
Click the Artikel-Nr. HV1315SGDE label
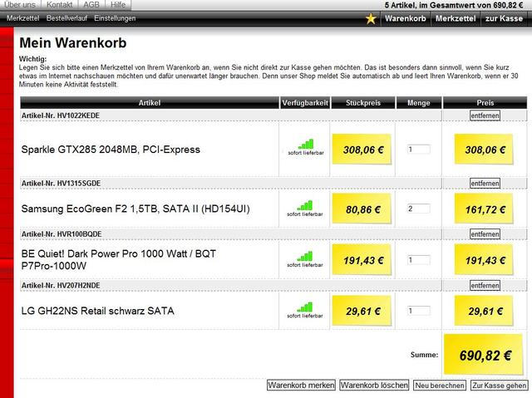[61, 184]
